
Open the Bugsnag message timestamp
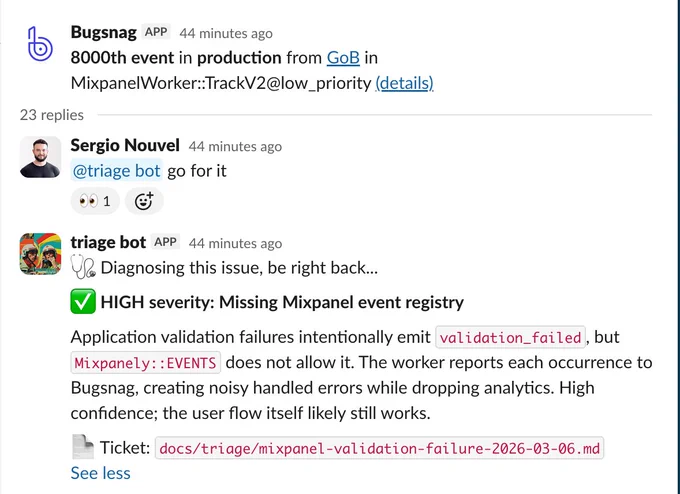click(x=226, y=33)
